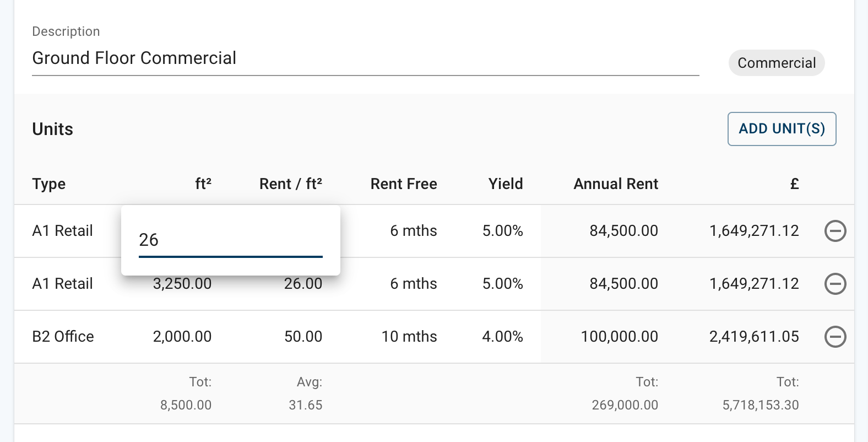Image resolution: width=868 pixels, height=442 pixels.
Task: Click the 26.00 rent per ft² cell
Action: pos(303,284)
